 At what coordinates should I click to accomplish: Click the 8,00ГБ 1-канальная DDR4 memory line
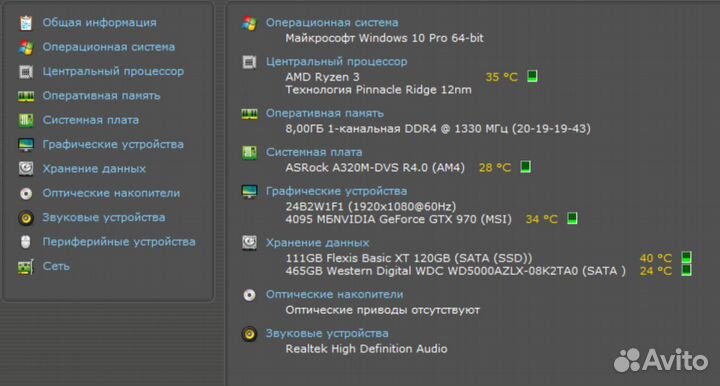tap(438, 129)
